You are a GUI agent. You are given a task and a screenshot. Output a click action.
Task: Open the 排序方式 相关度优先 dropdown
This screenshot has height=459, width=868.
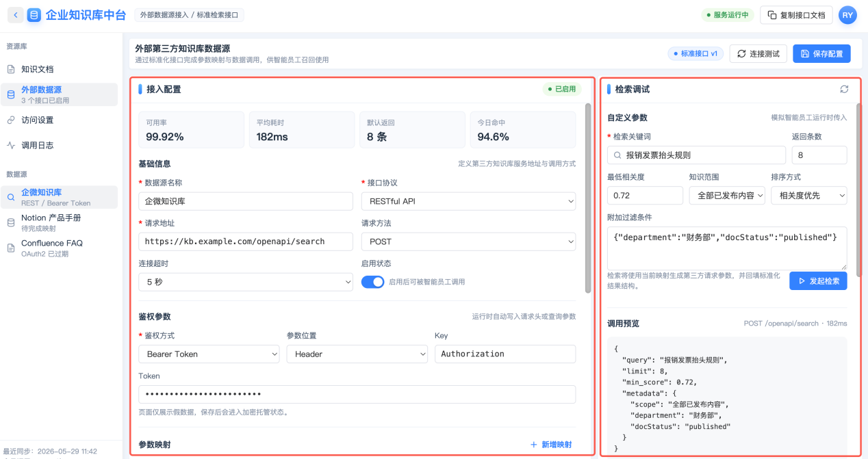[809, 195]
